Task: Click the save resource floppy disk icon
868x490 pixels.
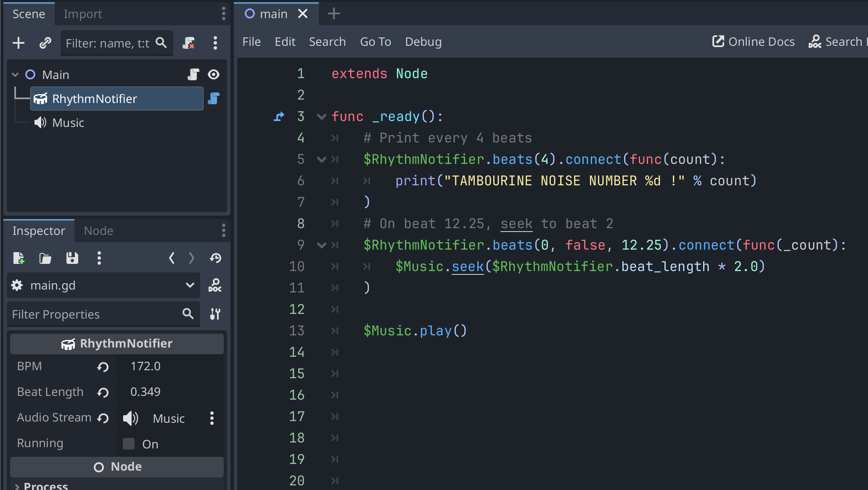Action: tap(72, 258)
